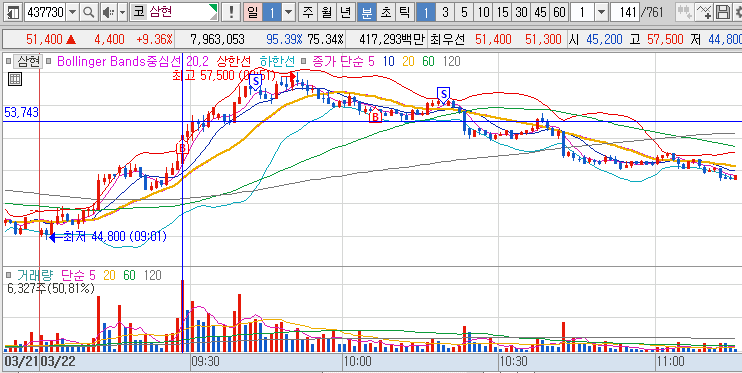The width and height of the screenshot is (742, 373).
Task: Click the red B buy marker near 09:28
Action: (x=182, y=148)
